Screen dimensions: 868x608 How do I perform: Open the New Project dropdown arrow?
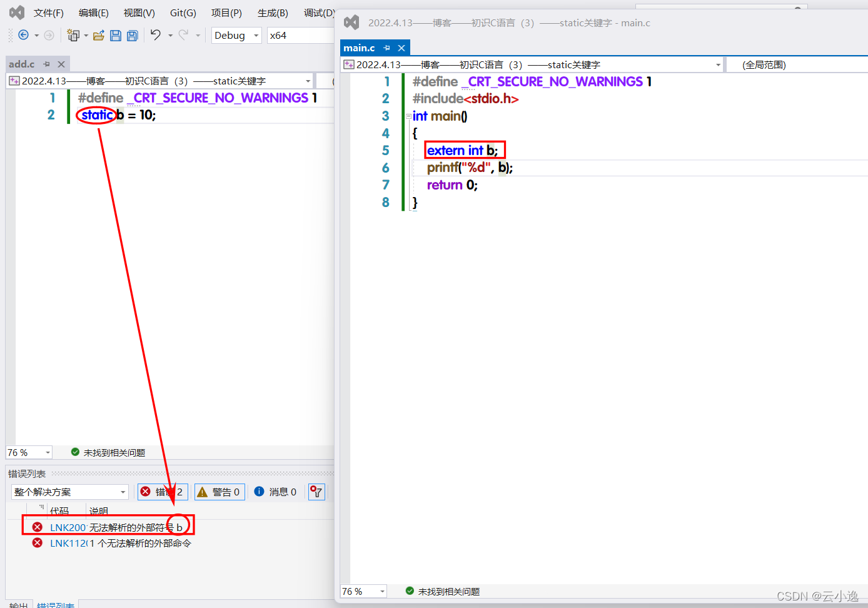point(86,36)
